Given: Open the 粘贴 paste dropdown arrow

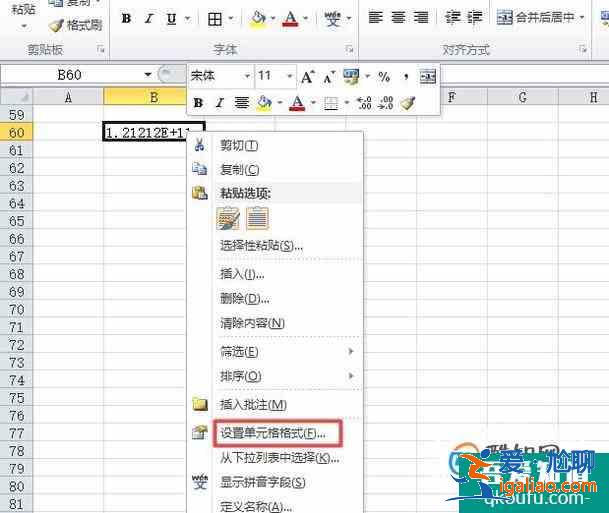Looking at the screenshot, I should pos(24,26).
